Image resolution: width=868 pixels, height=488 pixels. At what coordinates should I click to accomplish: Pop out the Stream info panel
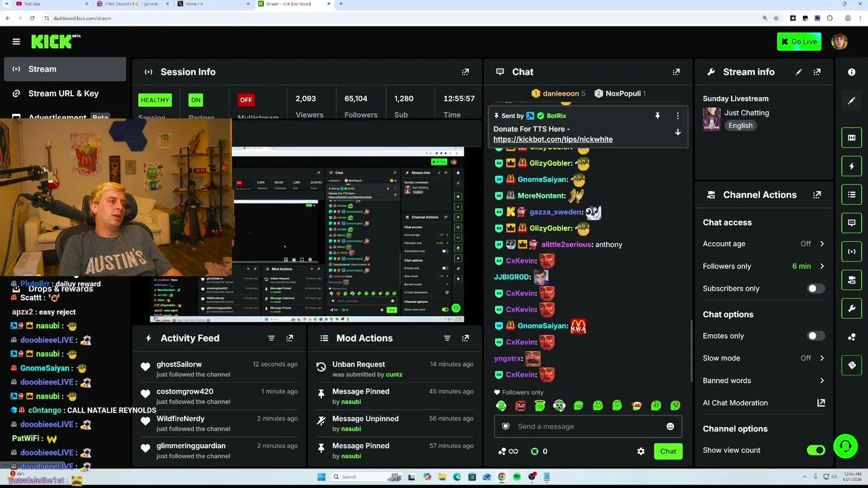point(817,72)
